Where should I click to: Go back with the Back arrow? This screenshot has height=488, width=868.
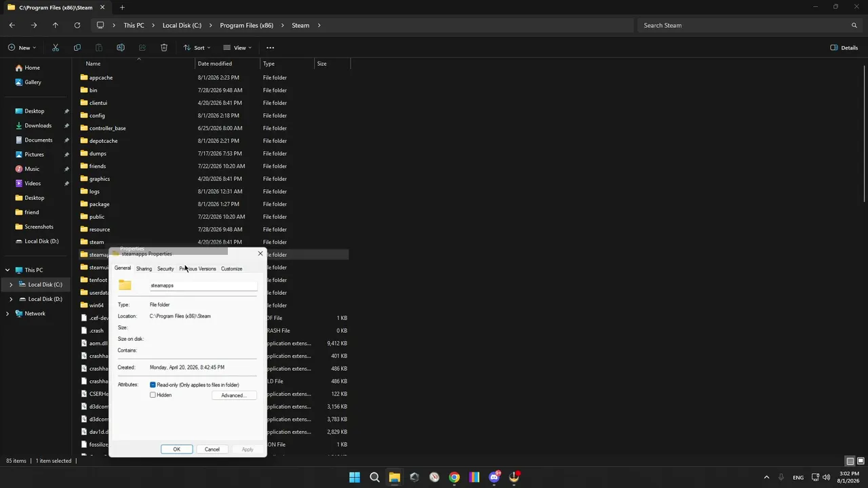click(x=12, y=25)
